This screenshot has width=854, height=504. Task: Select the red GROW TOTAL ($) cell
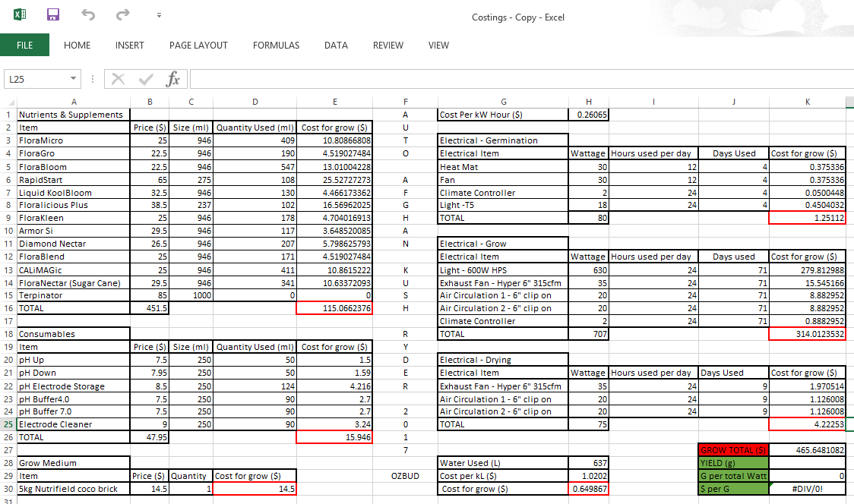pos(734,450)
